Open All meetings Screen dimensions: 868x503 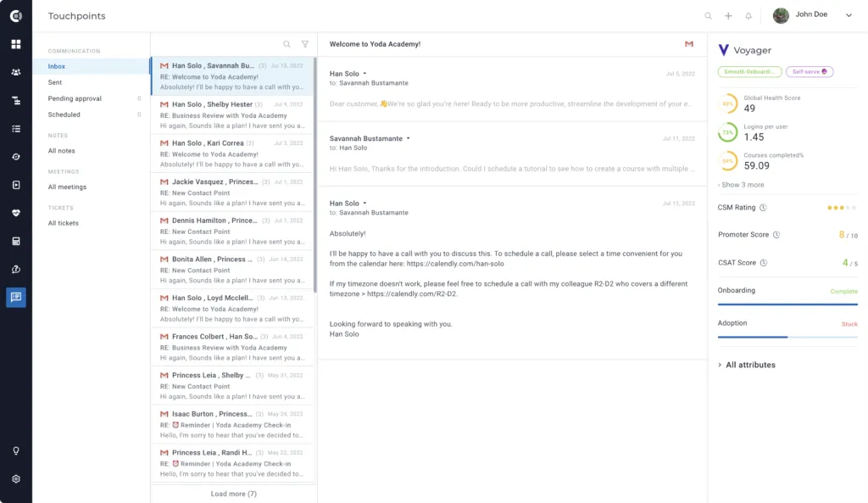[x=67, y=187]
